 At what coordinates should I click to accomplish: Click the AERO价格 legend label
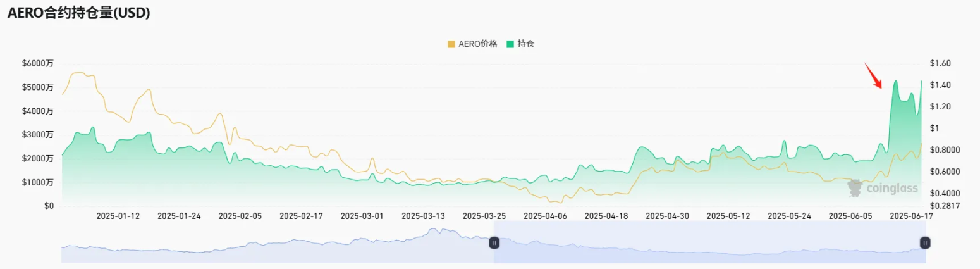[x=478, y=44]
